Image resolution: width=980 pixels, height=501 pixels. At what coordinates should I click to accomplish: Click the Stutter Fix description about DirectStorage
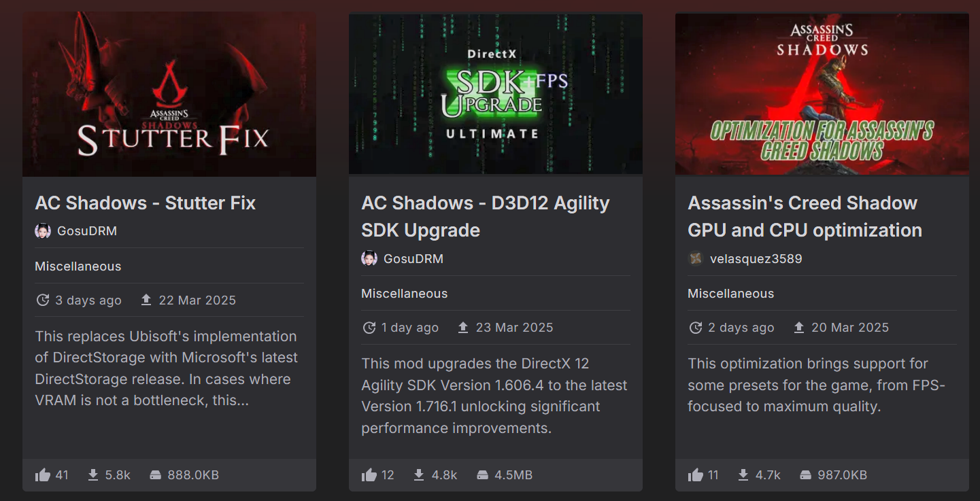167,368
